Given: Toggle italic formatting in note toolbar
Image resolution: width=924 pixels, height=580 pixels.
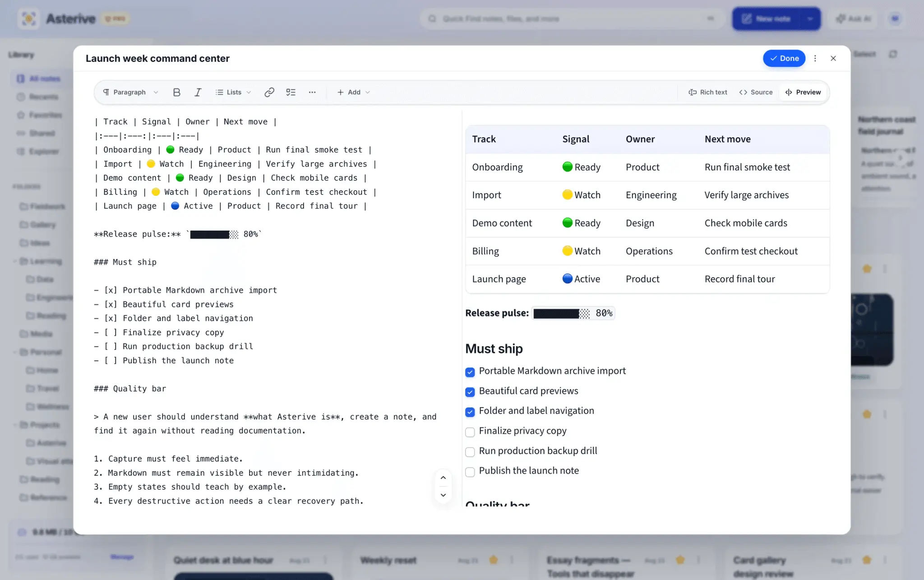Looking at the screenshot, I should tap(198, 92).
